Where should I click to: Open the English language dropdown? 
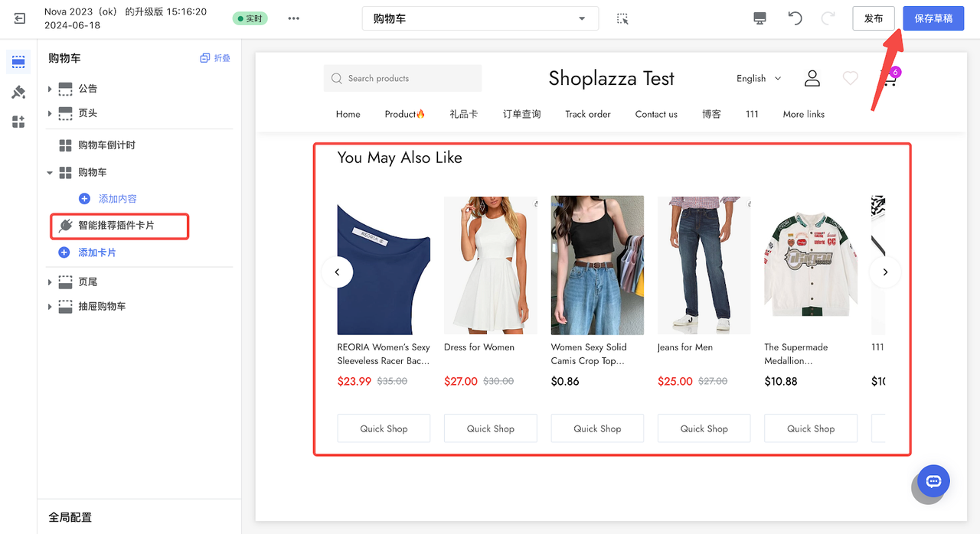point(758,78)
